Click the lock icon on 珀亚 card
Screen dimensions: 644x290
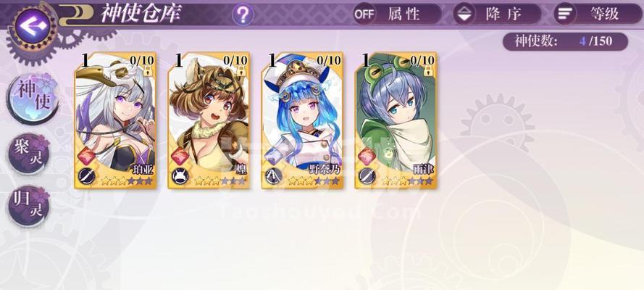(149, 70)
